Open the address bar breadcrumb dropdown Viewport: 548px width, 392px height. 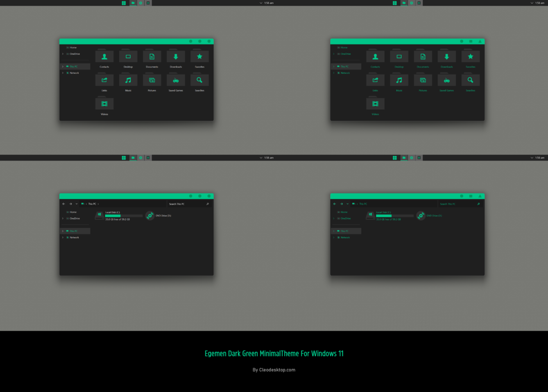76,204
